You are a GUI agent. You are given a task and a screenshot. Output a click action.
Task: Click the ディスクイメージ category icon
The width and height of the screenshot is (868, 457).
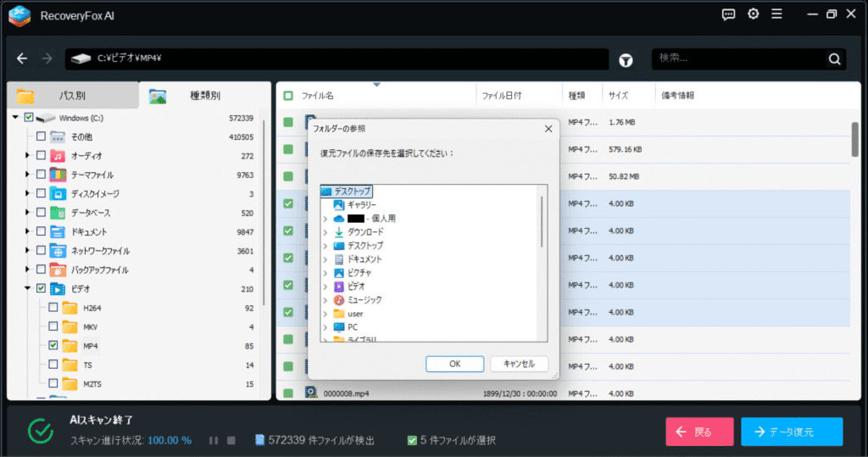click(x=58, y=194)
